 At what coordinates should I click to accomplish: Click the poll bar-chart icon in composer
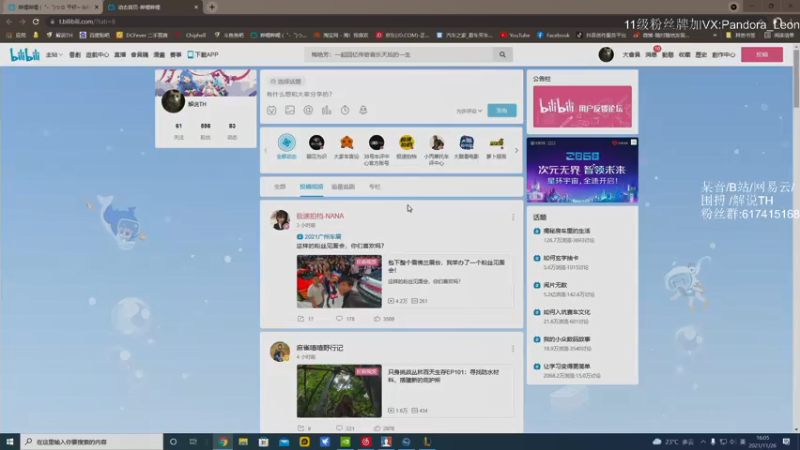327,110
